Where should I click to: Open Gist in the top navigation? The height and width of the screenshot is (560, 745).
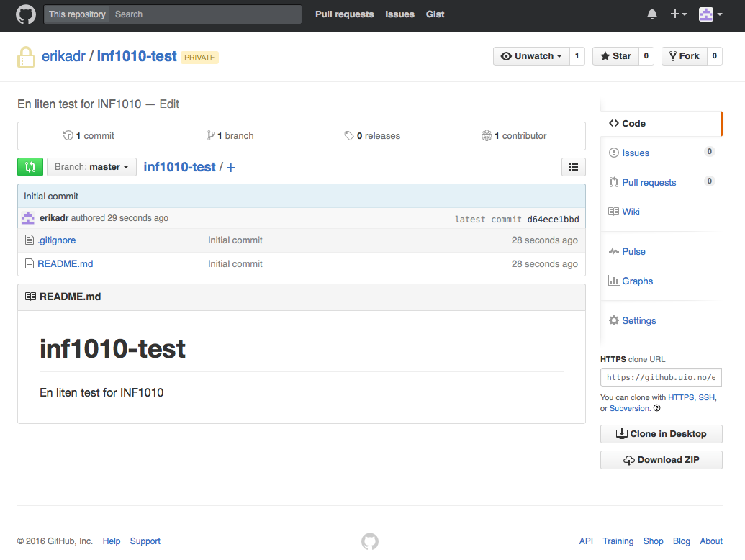[x=435, y=14]
